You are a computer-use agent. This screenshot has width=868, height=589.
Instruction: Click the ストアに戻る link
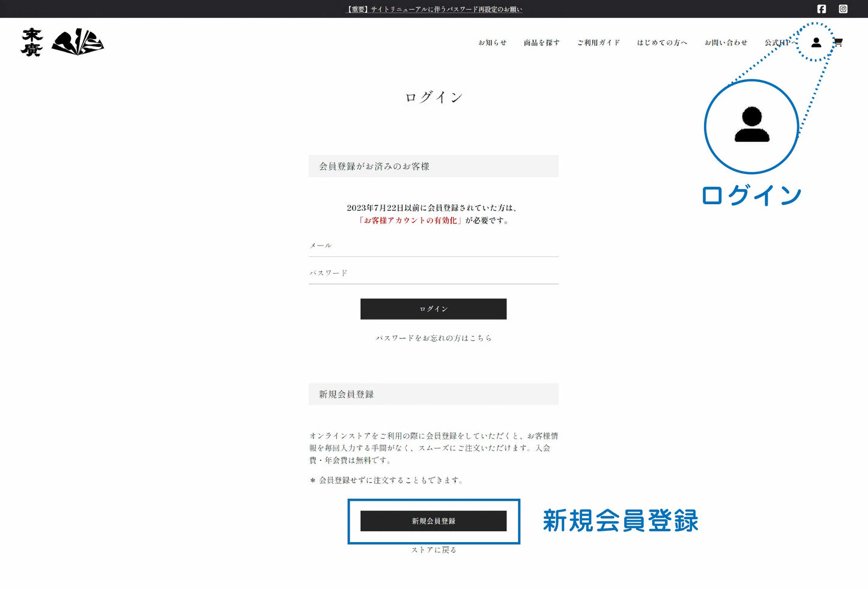434,550
